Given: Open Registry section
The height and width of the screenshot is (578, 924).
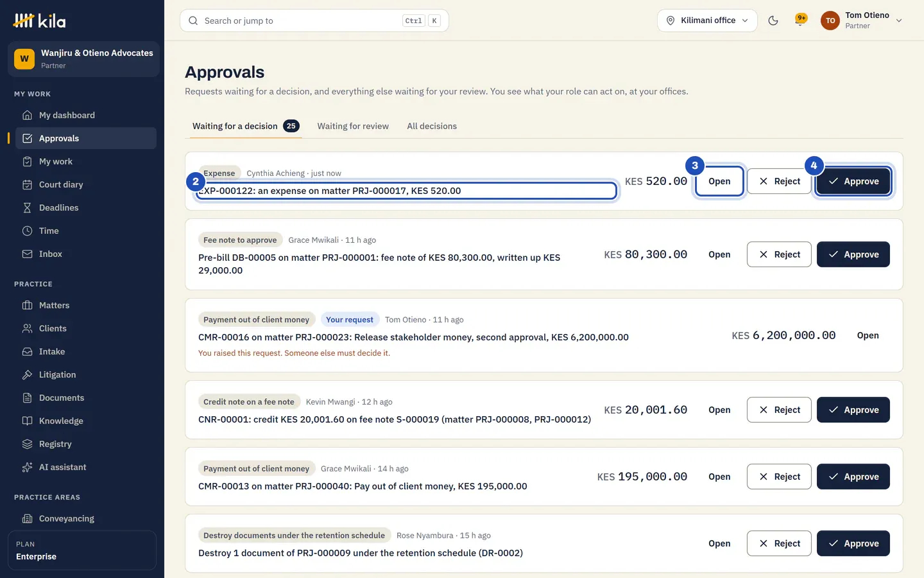Looking at the screenshot, I should click(86, 444).
